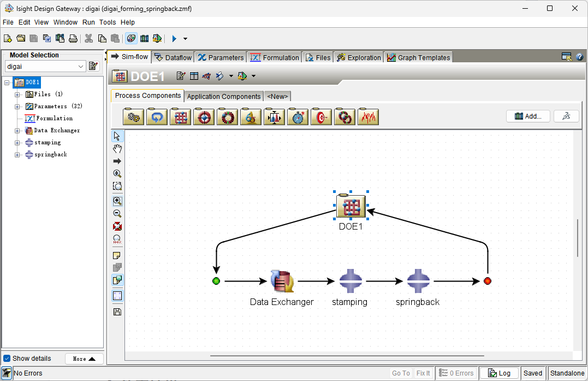Click the More expander button
The height and width of the screenshot is (381, 588).
[x=84, y=359]
